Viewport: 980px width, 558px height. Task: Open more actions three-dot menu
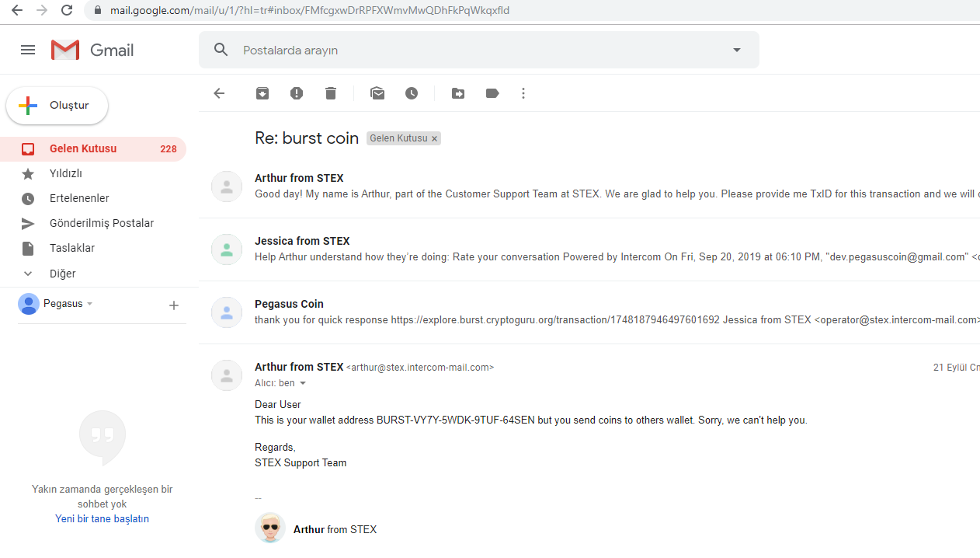click(x=523, y=93)
